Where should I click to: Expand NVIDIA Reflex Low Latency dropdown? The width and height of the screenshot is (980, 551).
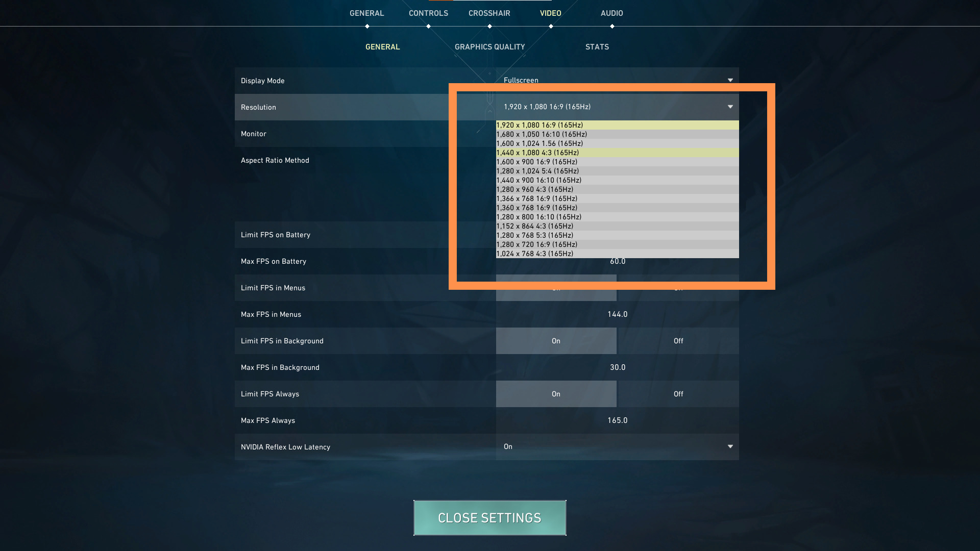pyautogui.click(x=729, y=447)
